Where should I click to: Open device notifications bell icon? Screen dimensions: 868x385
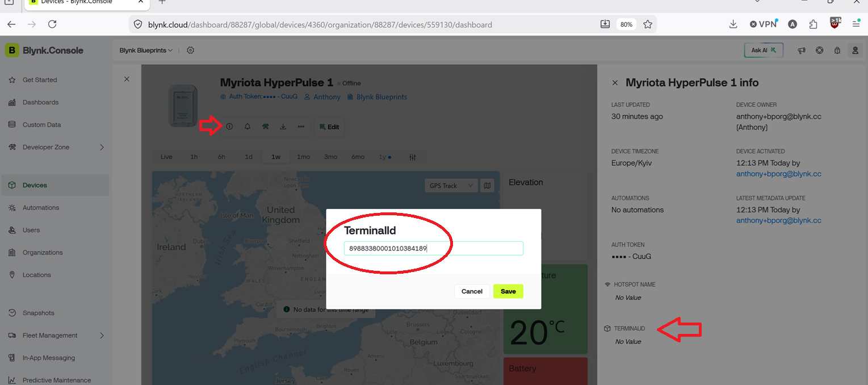[248, 127]
